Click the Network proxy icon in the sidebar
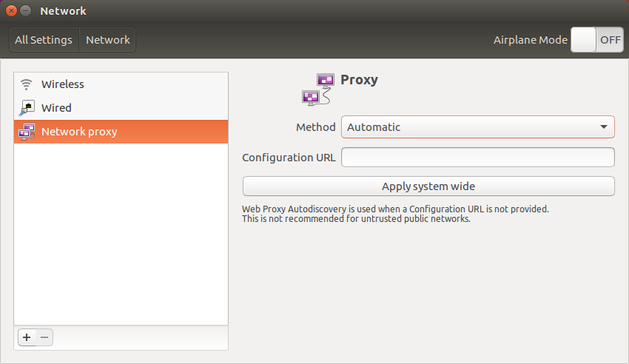Viewport: 629px width, 364px height. pos(27,132)
